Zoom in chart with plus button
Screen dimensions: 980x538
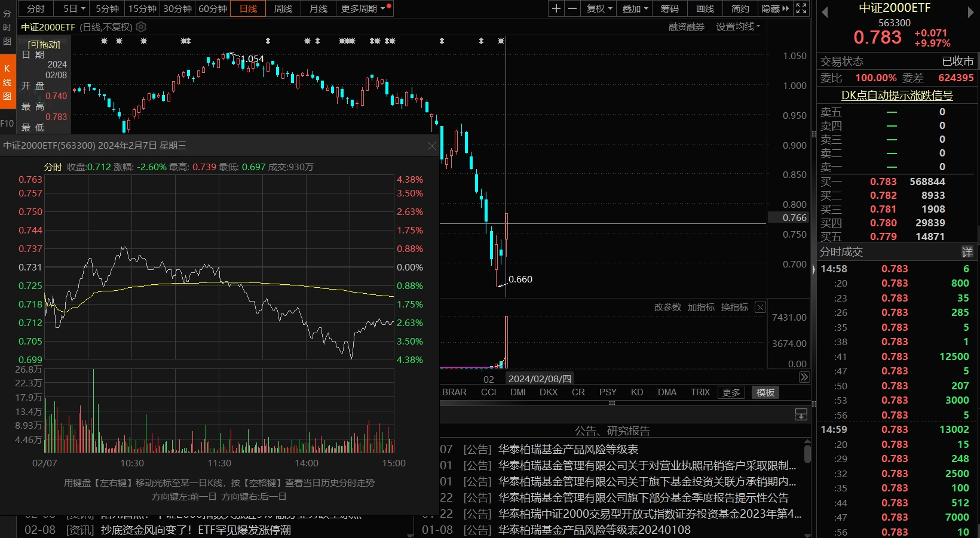point(556,8)
